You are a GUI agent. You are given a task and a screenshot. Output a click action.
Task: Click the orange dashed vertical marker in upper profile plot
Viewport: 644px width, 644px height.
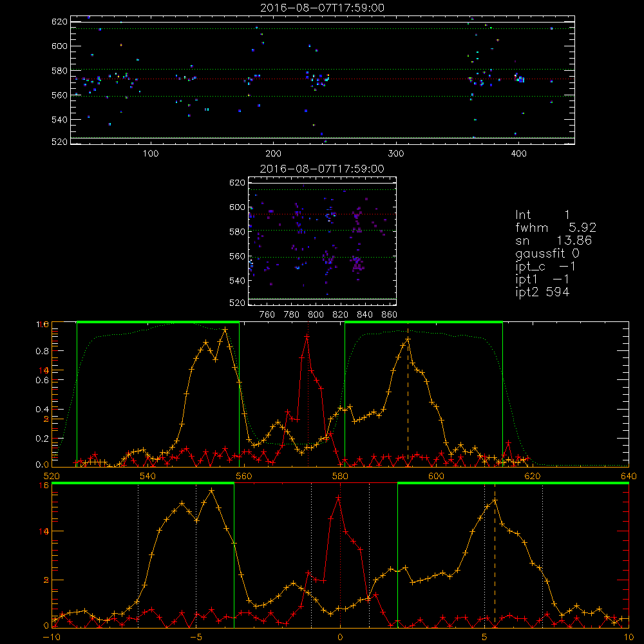408,396
